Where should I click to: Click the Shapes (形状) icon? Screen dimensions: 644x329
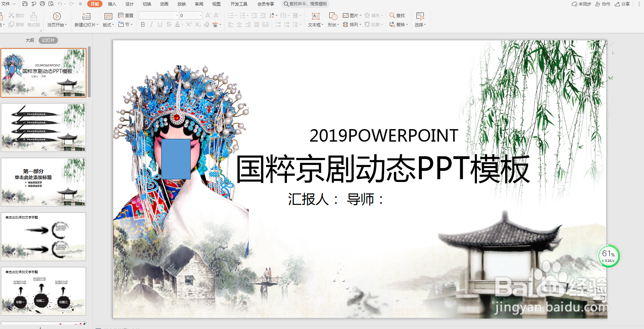[x=333, y=16]
